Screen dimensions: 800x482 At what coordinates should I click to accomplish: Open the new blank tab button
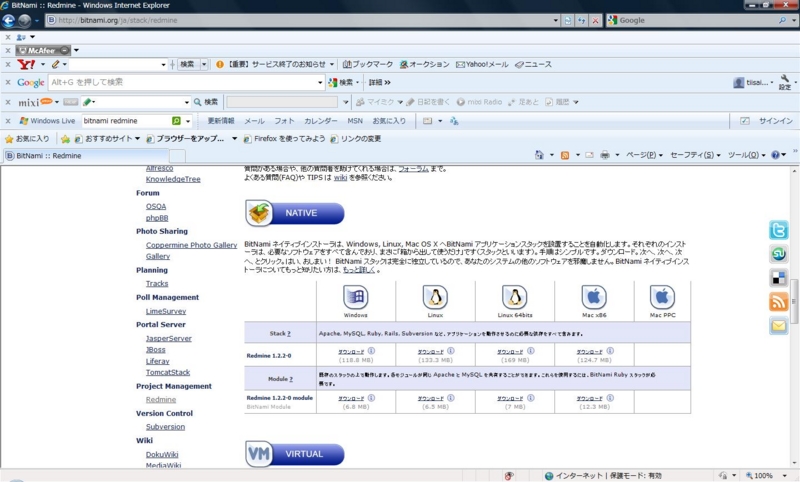177,156
